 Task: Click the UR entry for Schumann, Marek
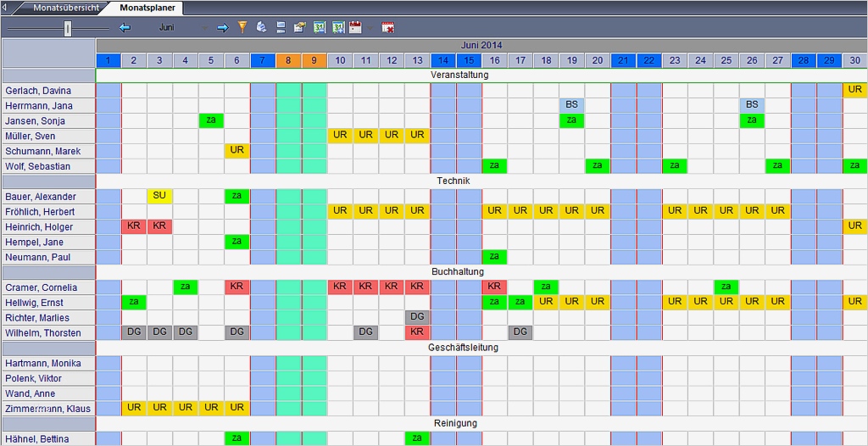(237, 151)
